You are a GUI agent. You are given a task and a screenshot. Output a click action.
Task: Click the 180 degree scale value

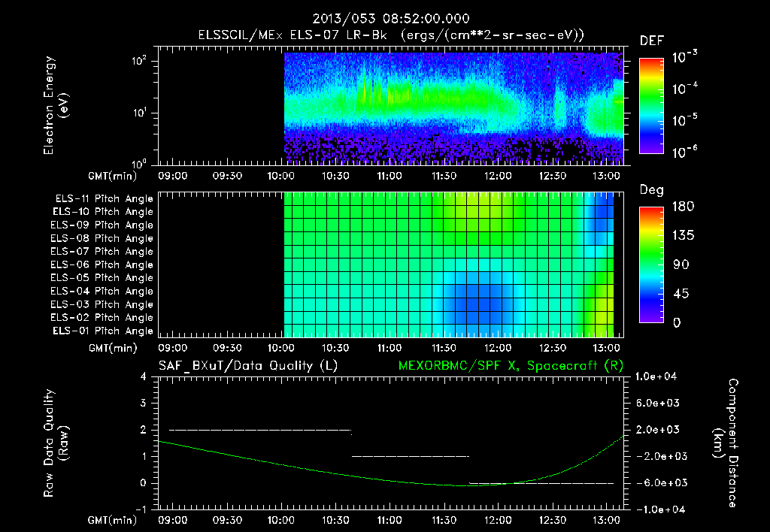683,207
